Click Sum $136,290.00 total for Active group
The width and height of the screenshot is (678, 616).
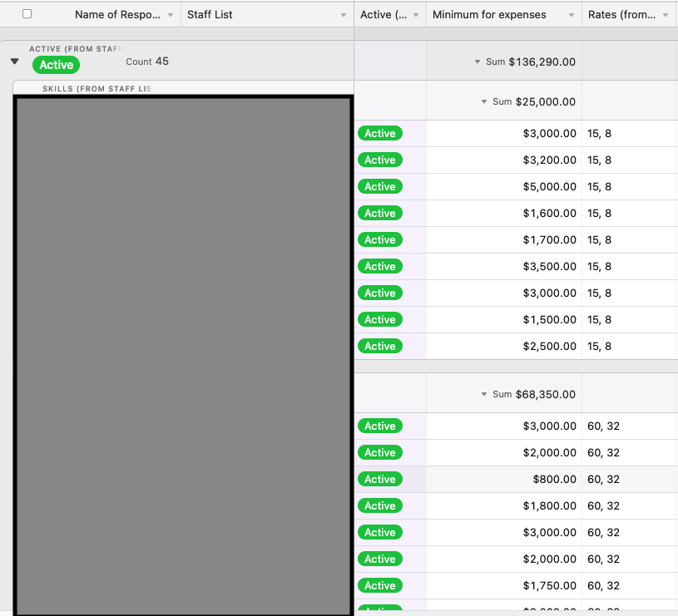(531, 62)
